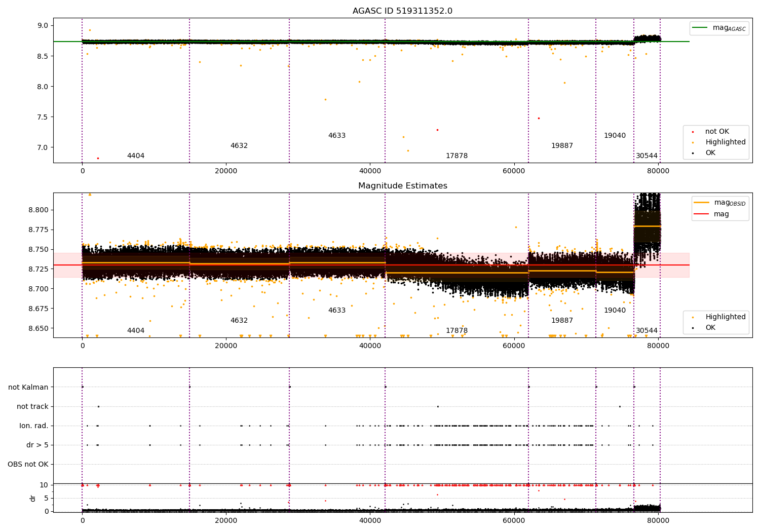Click y-axis tick label "8.675"
This screenshot has height=532, width=760.
click(x=39, y=309)
